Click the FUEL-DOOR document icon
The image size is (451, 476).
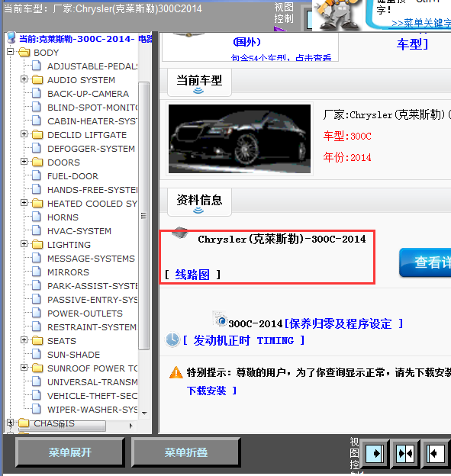click(37, 175)
